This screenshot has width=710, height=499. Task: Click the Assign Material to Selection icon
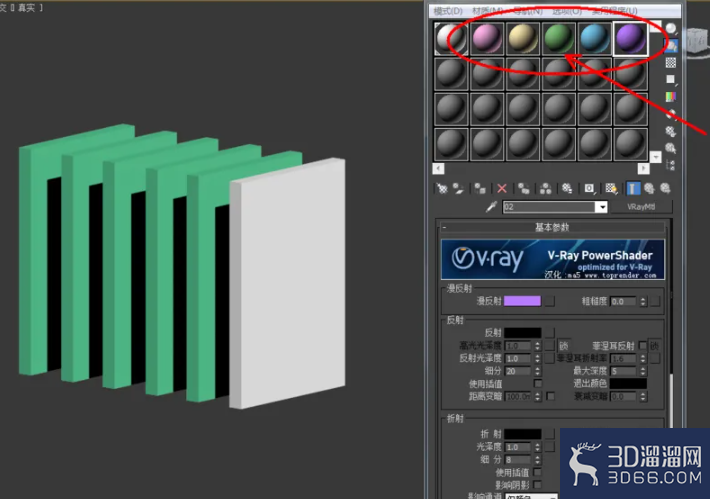(480, 188)
